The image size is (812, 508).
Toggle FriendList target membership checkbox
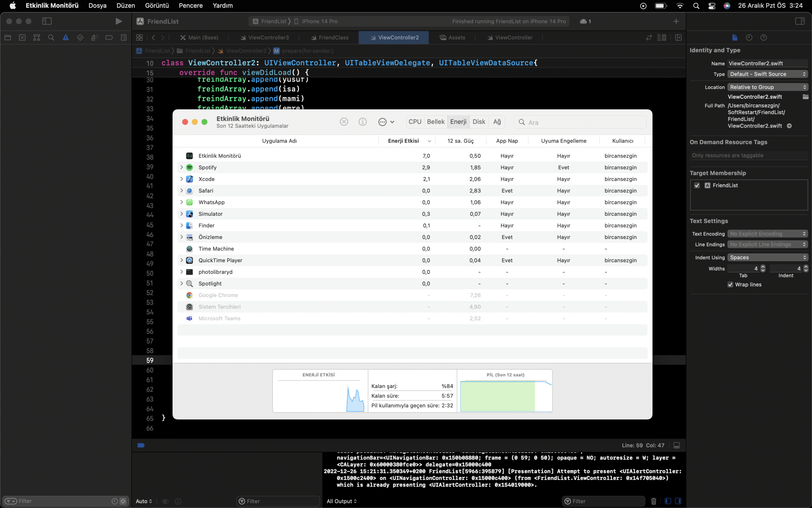[697, 185]
